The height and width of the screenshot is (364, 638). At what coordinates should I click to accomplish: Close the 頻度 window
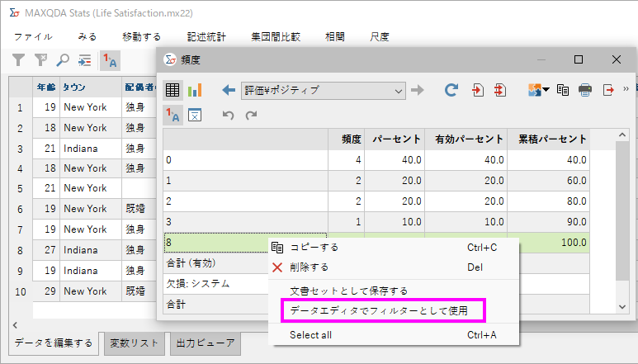coord(616,59)
